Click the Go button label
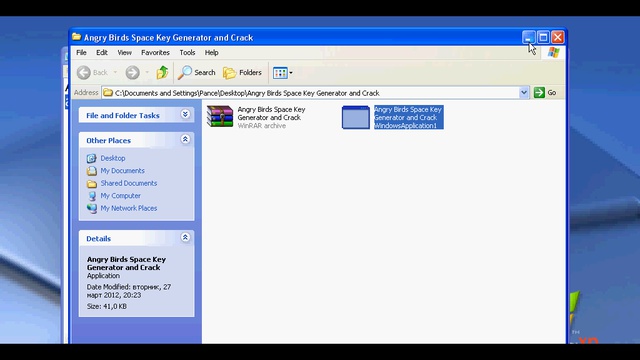Viewport: 640px width, 360px height. [x=552, y=93]
